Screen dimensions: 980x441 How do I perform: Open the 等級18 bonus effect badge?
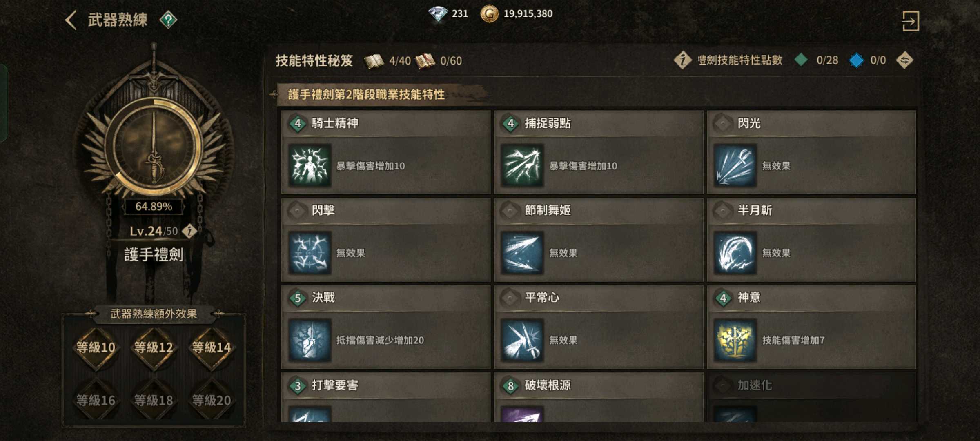(154, 400)
